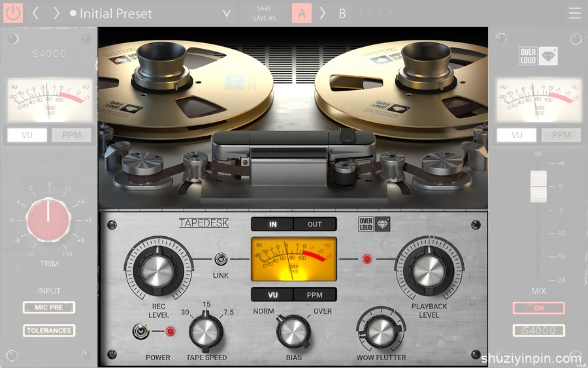
Task: Click the undo arrow icon
Action: 364,14
